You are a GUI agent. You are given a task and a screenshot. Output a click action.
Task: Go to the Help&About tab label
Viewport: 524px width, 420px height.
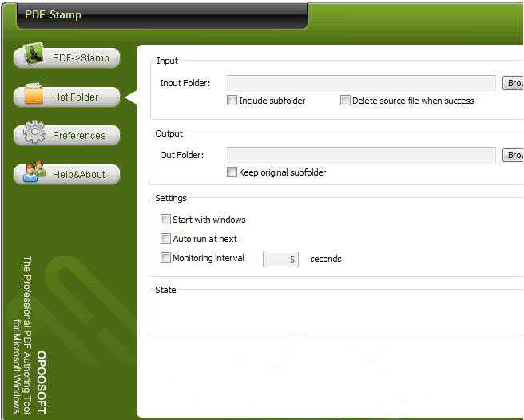79,175
